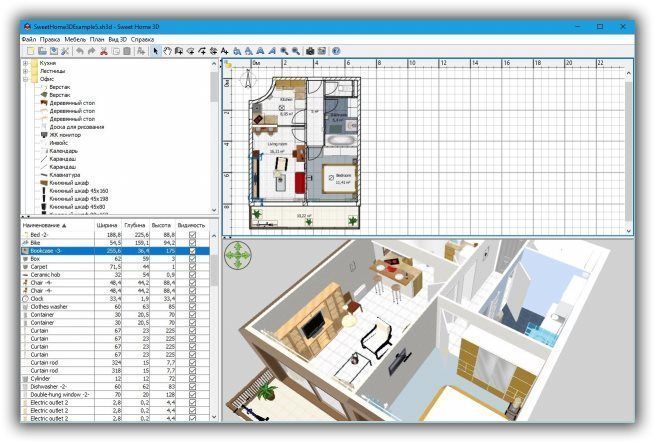Click the new home document icon
The image size is (655, 443).
pyautogui.click(x=30, y=50)
